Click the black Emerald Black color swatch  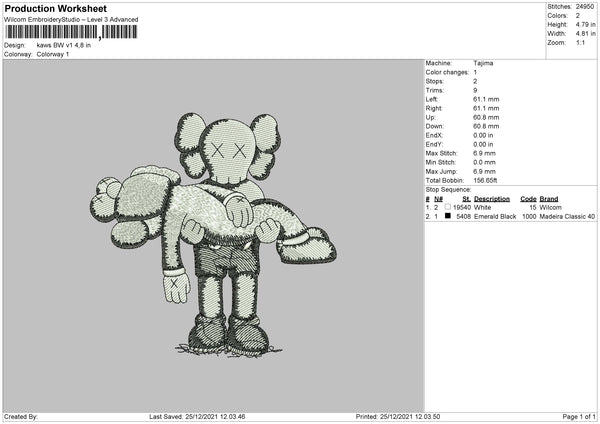pos(447,216)
